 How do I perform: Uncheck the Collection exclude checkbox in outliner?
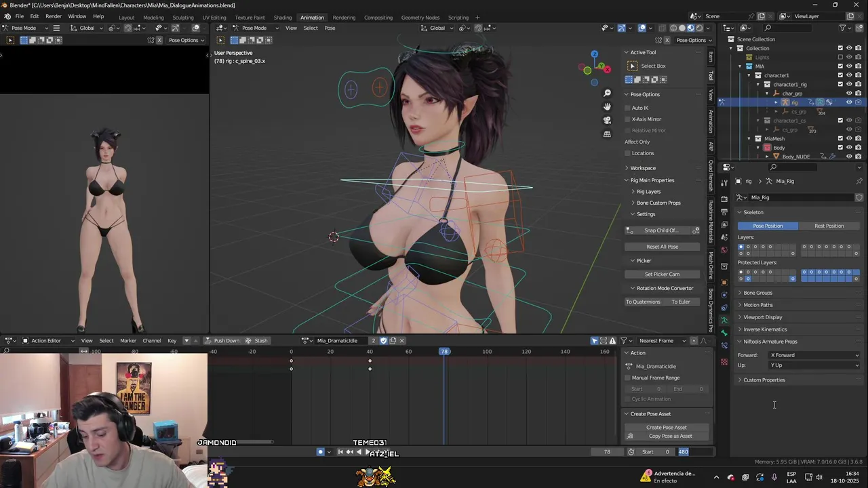[840, 48]
